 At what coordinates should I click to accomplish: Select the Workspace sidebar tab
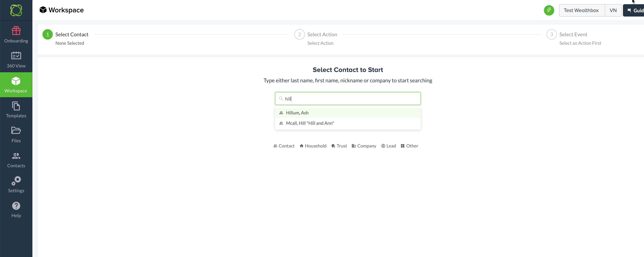click(x=16, y=85)
